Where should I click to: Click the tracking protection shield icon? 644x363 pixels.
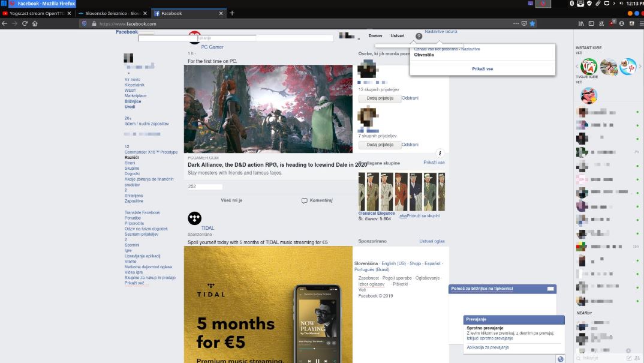point(84,23)
